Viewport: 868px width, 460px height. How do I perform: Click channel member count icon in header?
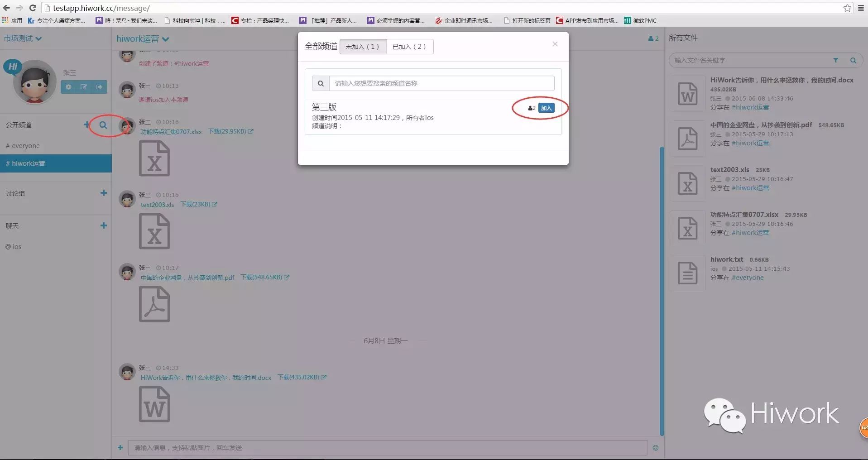coord(653,38)
